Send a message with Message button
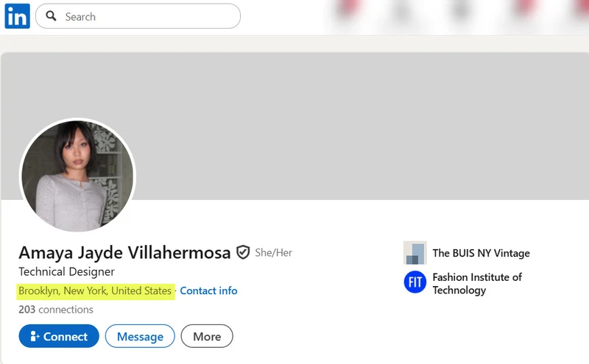Screen dimensions: 589x364 tap(140, 336)
